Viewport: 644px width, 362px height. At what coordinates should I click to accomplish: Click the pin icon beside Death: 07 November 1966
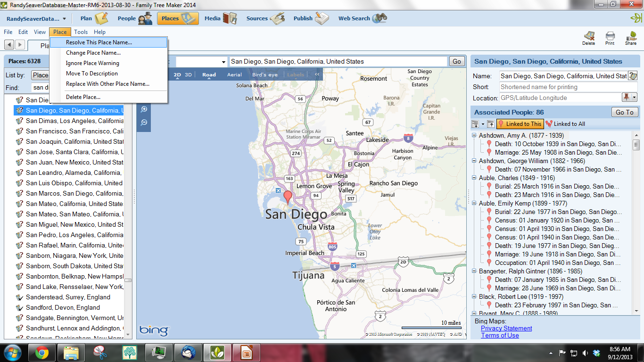489,169
